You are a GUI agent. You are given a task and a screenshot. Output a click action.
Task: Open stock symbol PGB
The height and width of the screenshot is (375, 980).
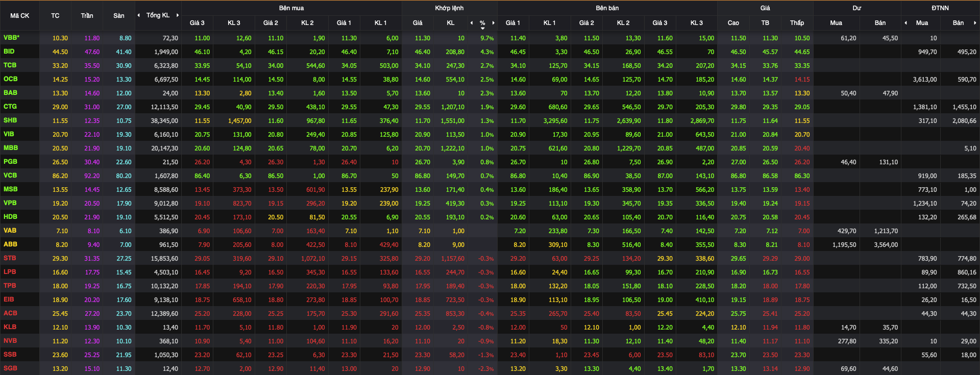[11, 162]
